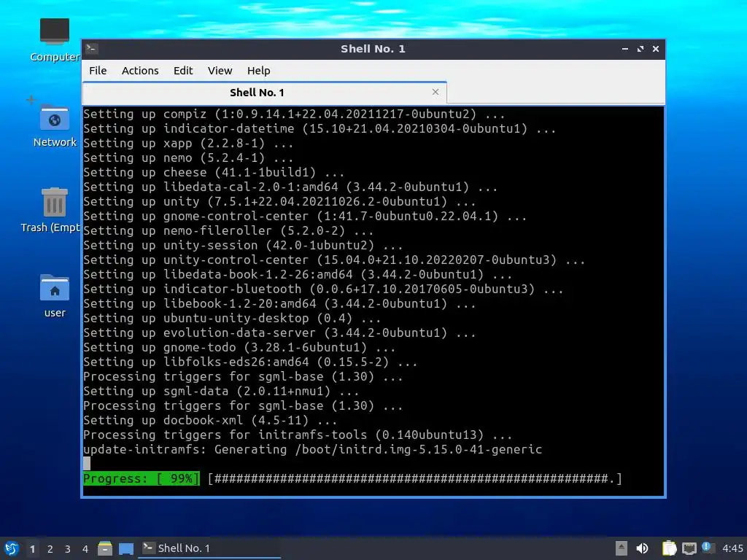747x560 pixels.
Task: Open the Edit menu
Action: pos(183,71)
